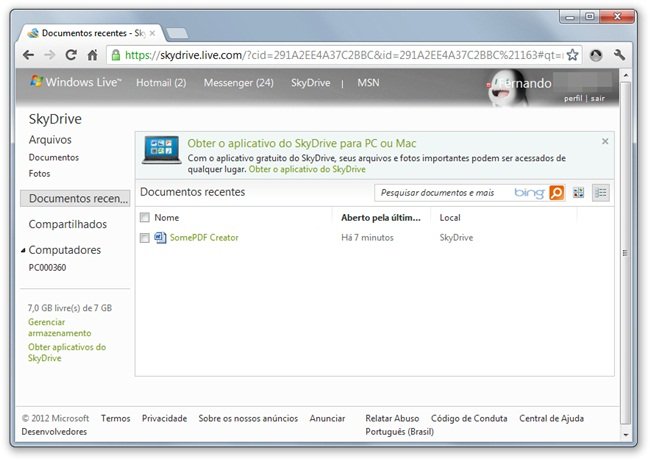Click the Word document icon beside SomePDF Creator

point(160,238)
